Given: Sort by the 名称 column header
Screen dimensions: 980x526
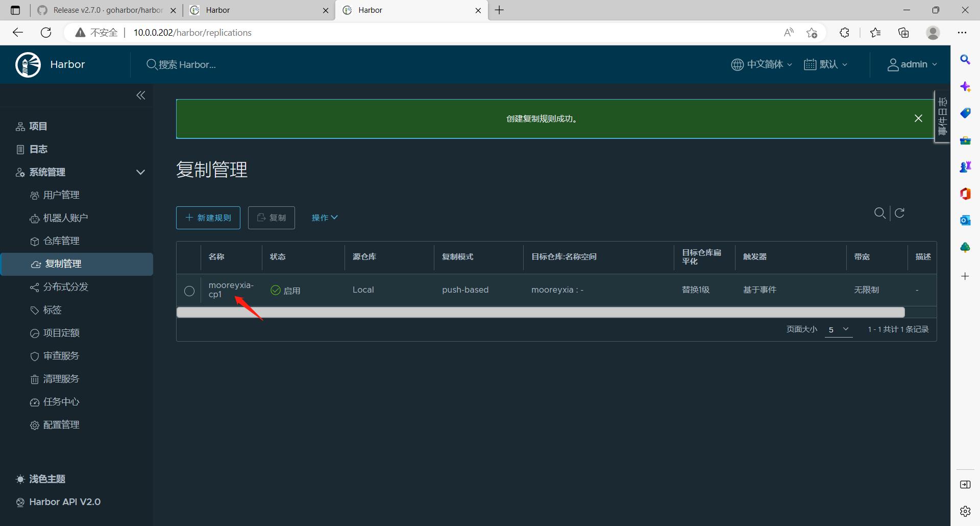Looking at the screenshot, I should coord(216,257).
